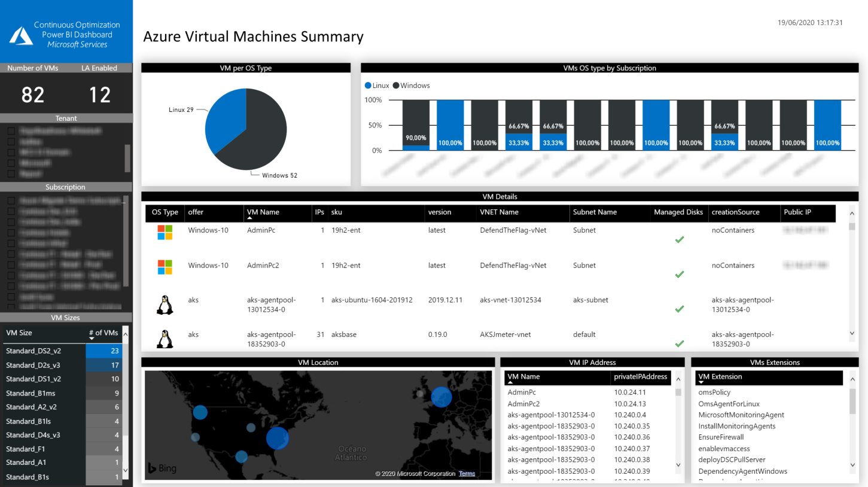This screenshot has height=487, width=868.
Task: Click the large map bubble on US east coast
Action: pos(277,439)
